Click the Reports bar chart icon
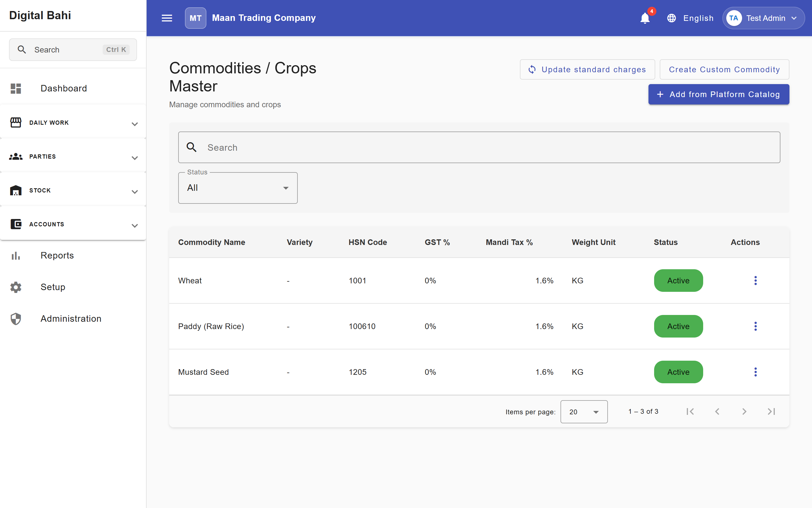812x508 pixels. click(16, 256)
